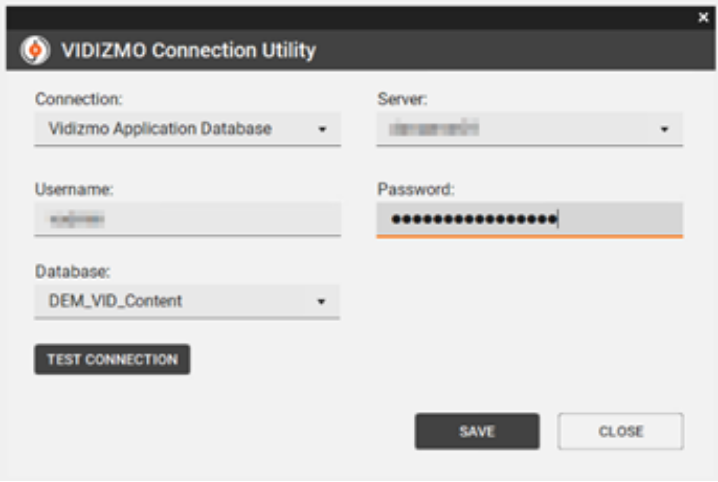Focus the Password field
Viewport: 718px width, 482px height.
point(530,219)
